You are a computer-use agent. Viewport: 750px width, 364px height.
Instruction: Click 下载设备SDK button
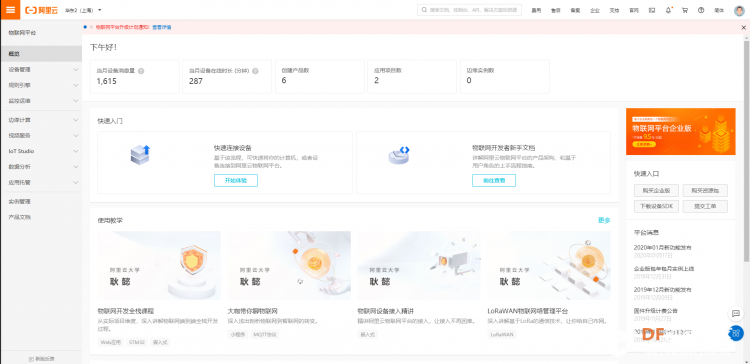656,207
